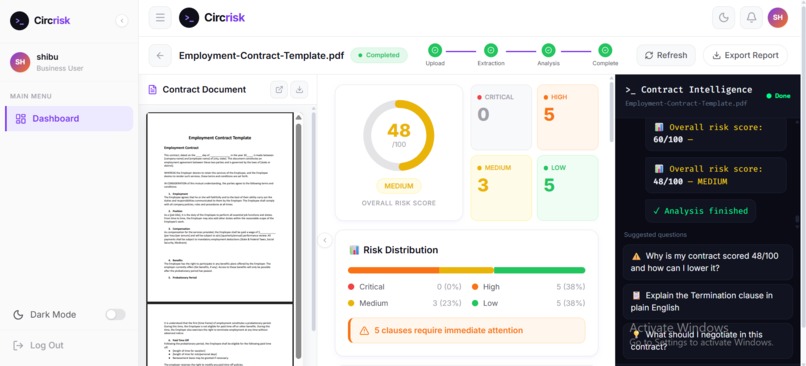The height and width of the screenshot is (366, 806).
Task: Click the Done status in Contract Intelligence
Action: click(778, 96)
